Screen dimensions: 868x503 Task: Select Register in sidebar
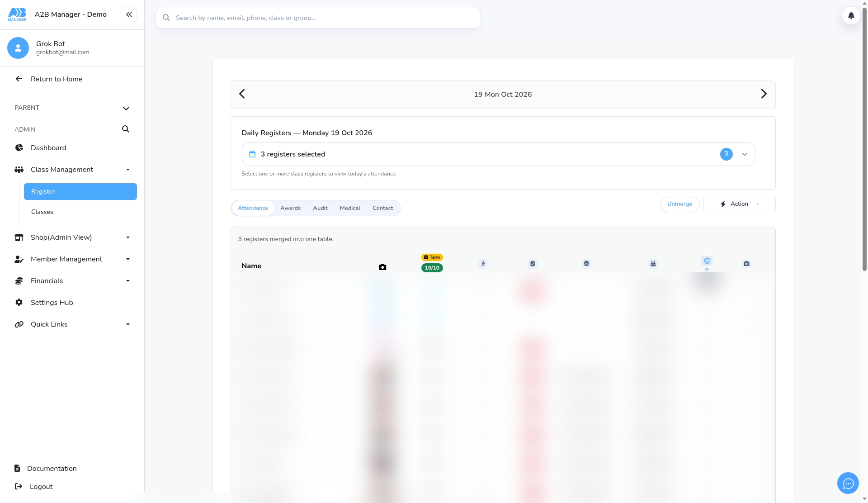tap(80, 191)
